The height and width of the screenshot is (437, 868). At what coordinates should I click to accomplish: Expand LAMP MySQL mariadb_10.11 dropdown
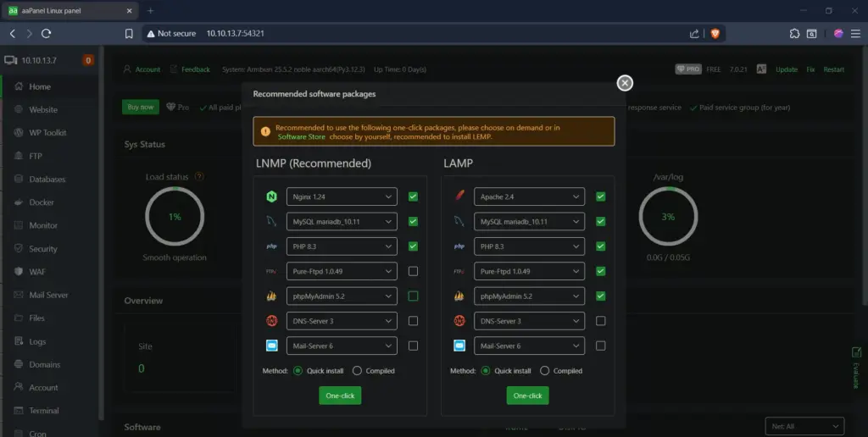coord(529,221)
